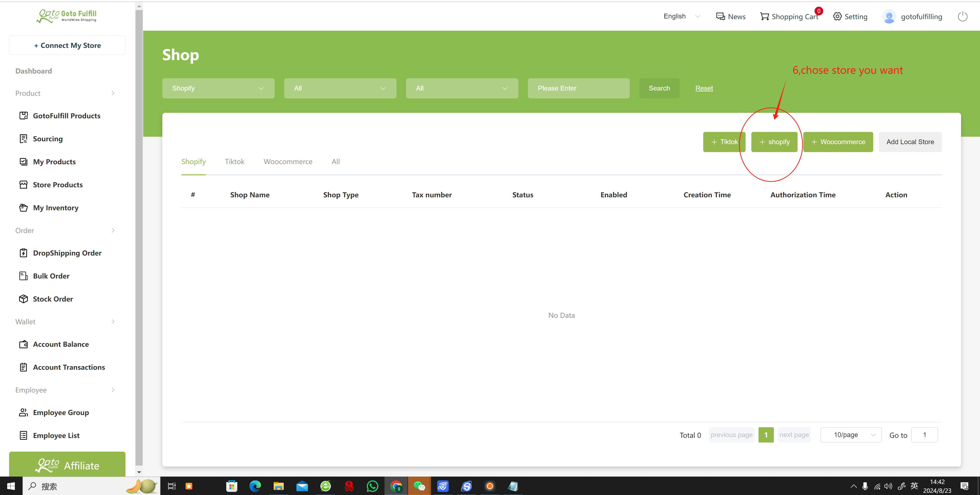Click the Search button
Image resolution: width=980 pixels, height=495 pixels.
pos(659,88)
